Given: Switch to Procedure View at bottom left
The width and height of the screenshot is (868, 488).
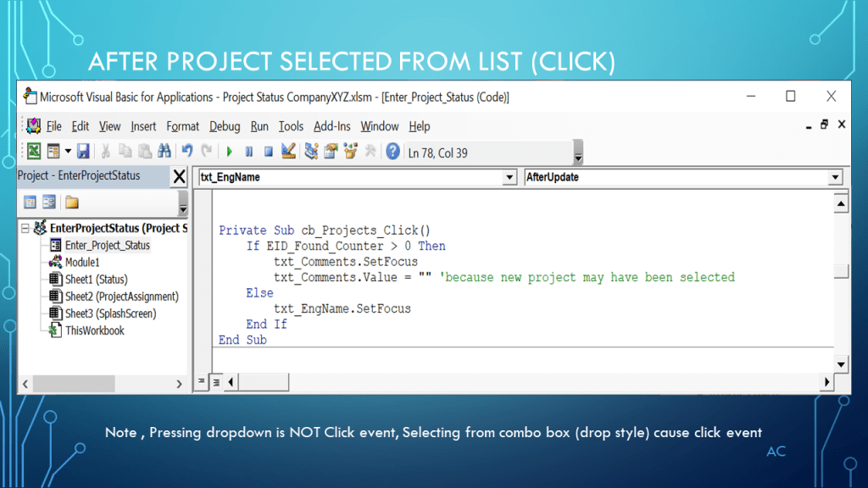Looking at the screenshot, I should pos(202,382).
